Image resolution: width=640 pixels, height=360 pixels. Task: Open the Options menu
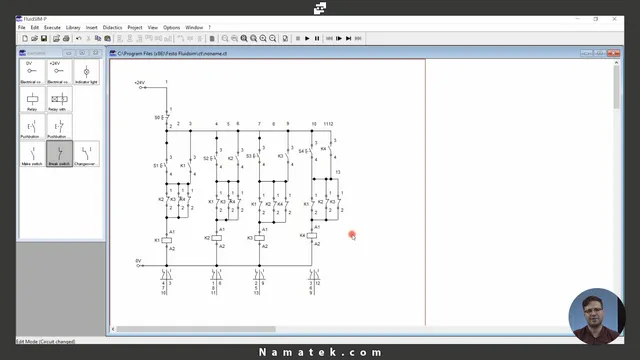tap(171, 27)
